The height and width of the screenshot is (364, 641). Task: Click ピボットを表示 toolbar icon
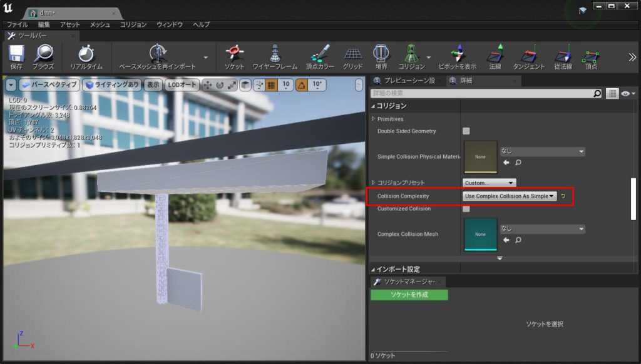tap(458, 57)
